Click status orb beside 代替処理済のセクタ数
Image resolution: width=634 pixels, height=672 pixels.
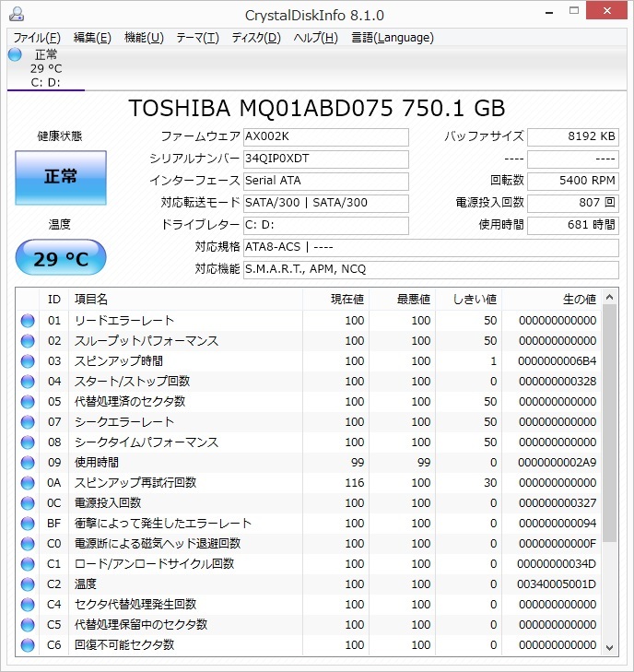tap(28, 402)
